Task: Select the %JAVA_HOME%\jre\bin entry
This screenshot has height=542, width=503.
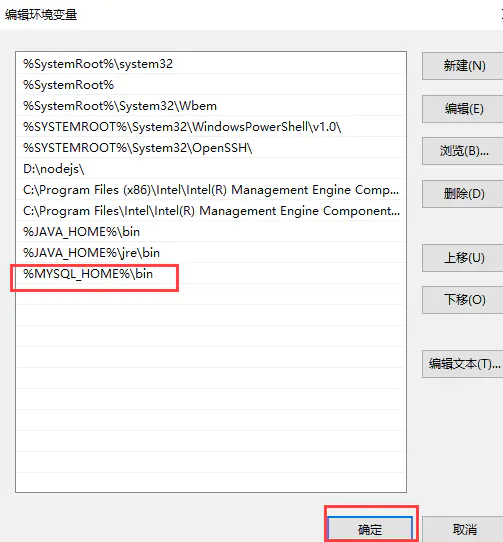Action: click(x=211, y=253)
